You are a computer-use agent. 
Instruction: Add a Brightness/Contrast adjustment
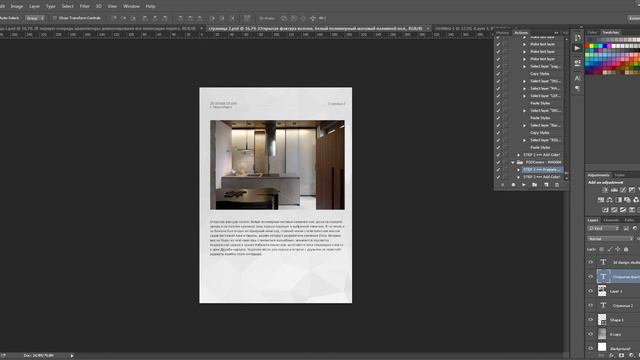coord(605,190)
